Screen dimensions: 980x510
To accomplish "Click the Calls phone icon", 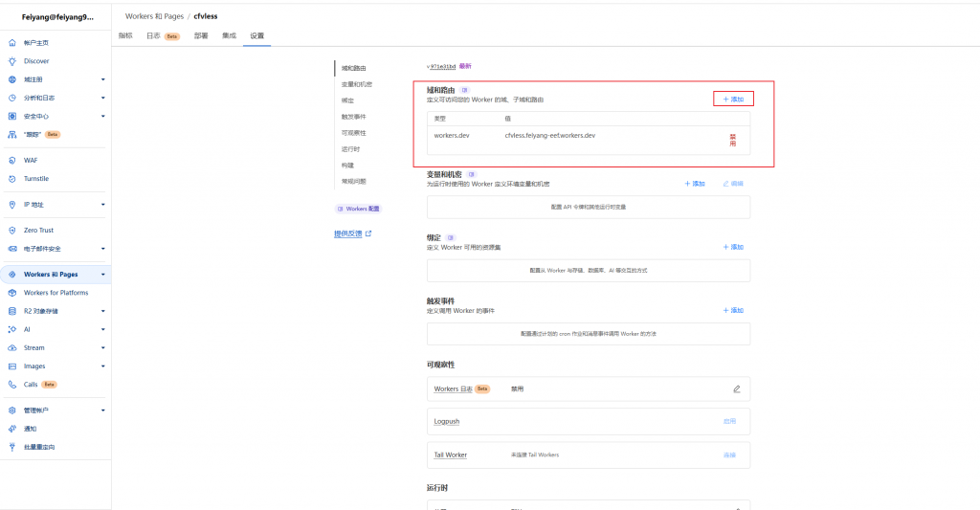I will tap(11, 385).
